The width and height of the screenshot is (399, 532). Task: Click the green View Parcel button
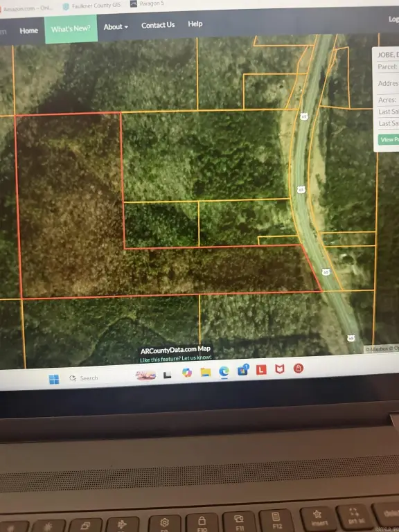pyautogui.click(x=389, y=139)
